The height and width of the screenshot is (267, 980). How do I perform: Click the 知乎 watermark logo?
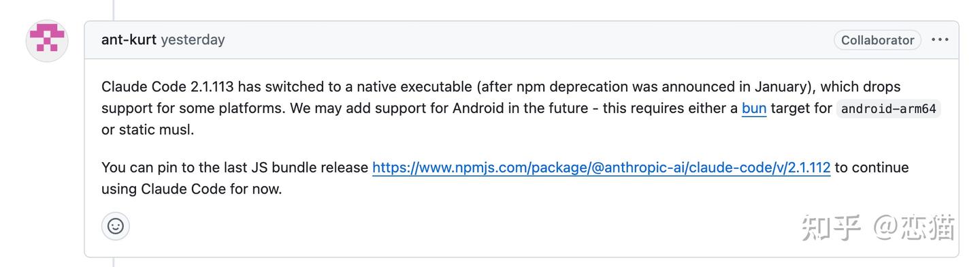pos(831,227)
